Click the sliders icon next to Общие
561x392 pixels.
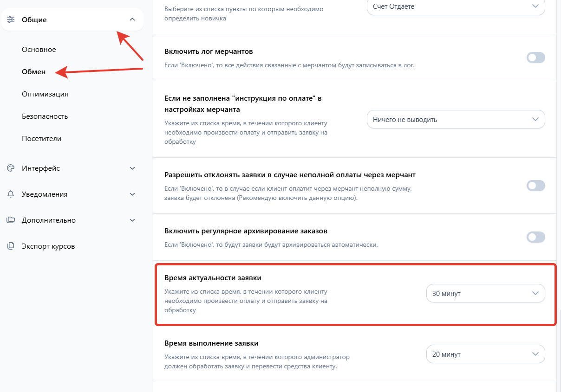11,19
